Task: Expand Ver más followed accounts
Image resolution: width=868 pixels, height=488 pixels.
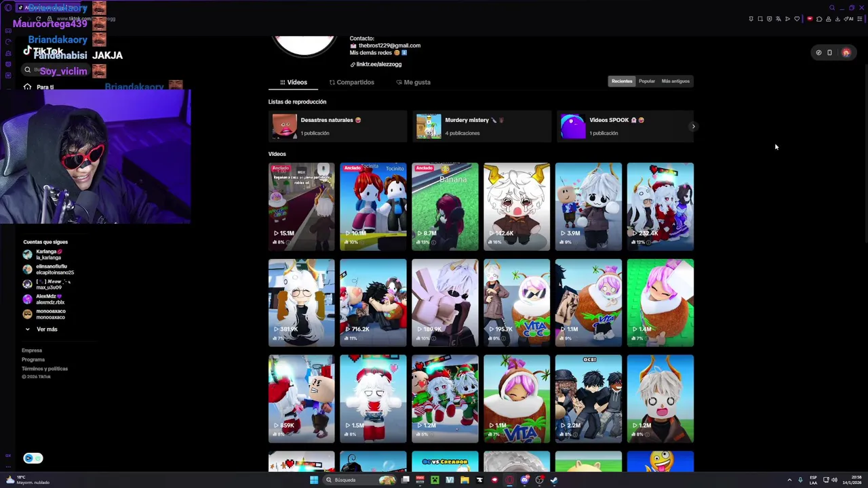Action: coord(41,329)
